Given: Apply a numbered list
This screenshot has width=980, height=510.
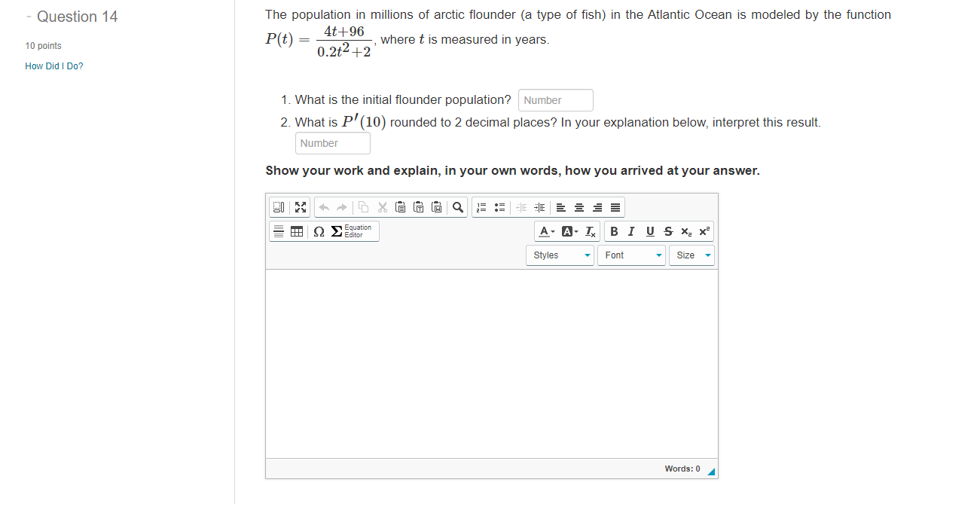Looking at the screenshot, I should coord(481,207).
